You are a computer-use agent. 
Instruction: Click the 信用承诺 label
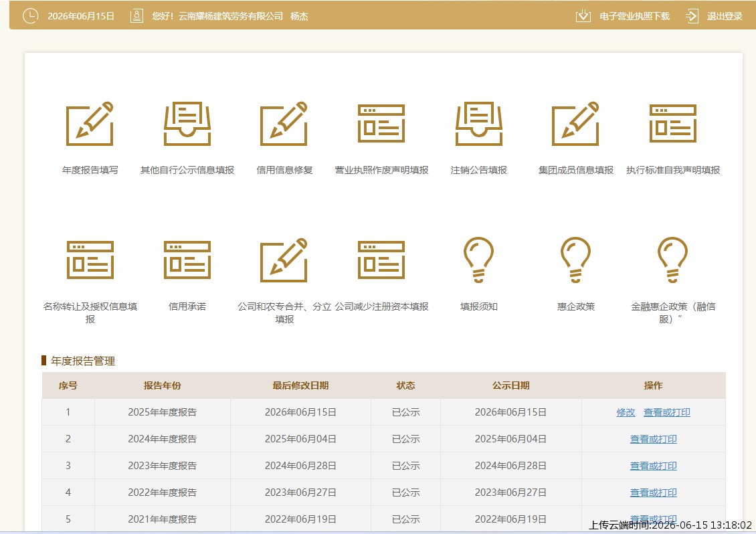coord(187,306)
